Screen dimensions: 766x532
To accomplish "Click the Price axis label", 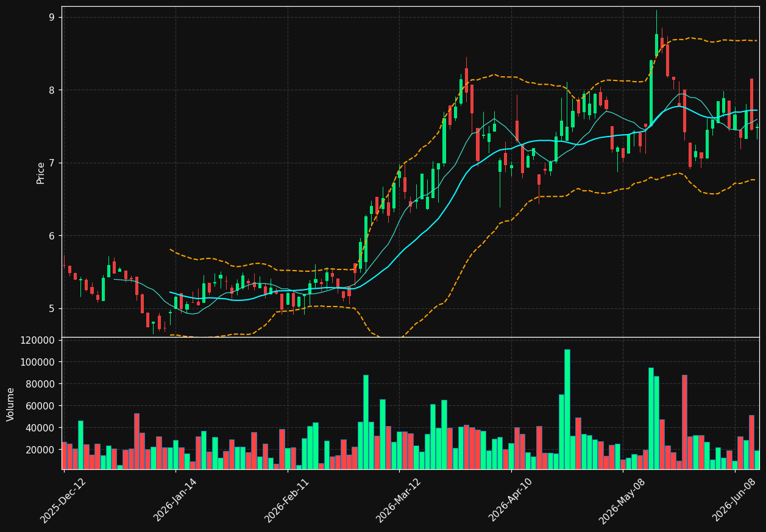I will coord(41,172).
